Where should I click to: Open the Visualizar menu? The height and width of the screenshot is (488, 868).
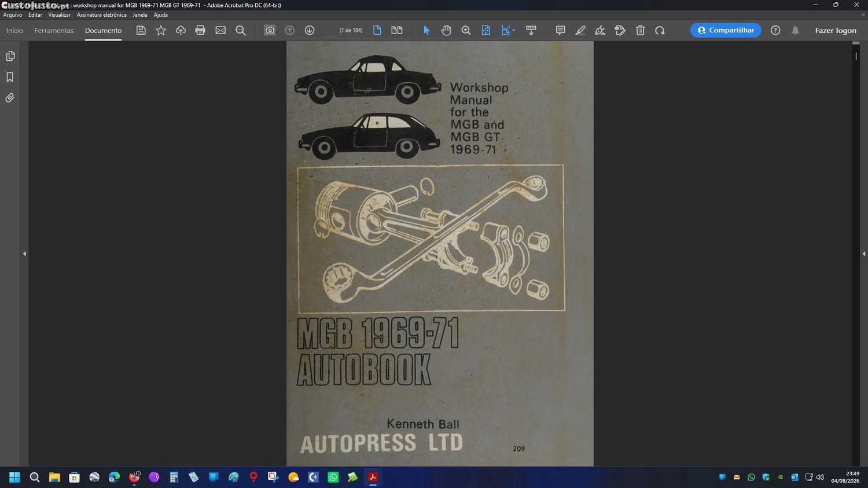click(x=59, y=15)
